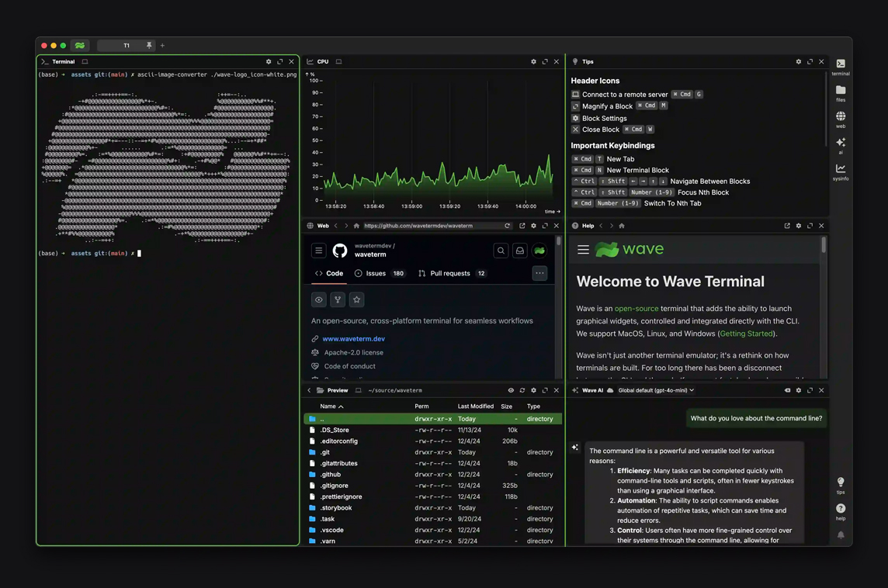Open Web page in external browser
Image resolution: width=888 pixels, height=588 pixels.
click(522, 226)
